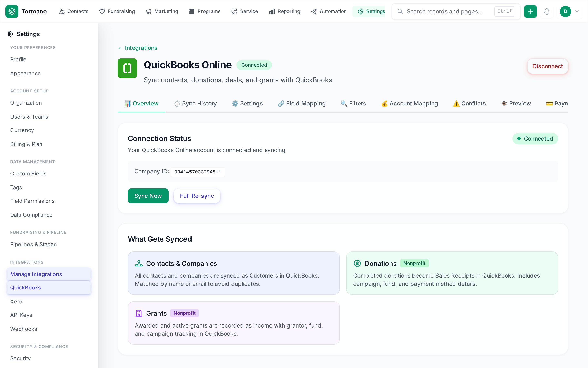The height and width of the screenshot is (368, 588).
Task: Click the Contacts & Companies card icon
Action: point(139,263)
